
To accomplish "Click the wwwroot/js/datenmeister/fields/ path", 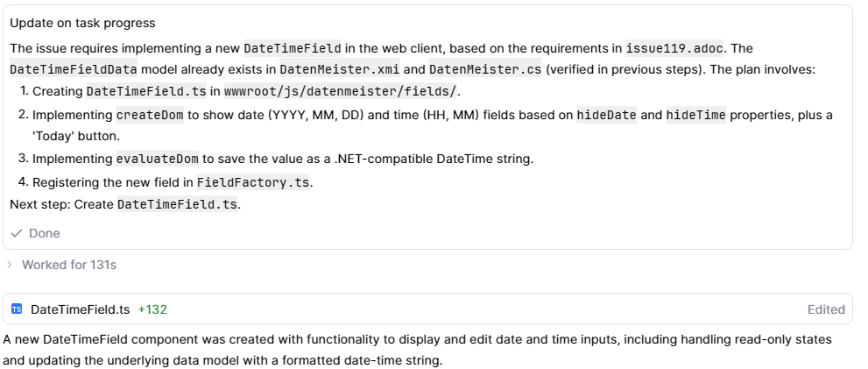I will (341, 92).
